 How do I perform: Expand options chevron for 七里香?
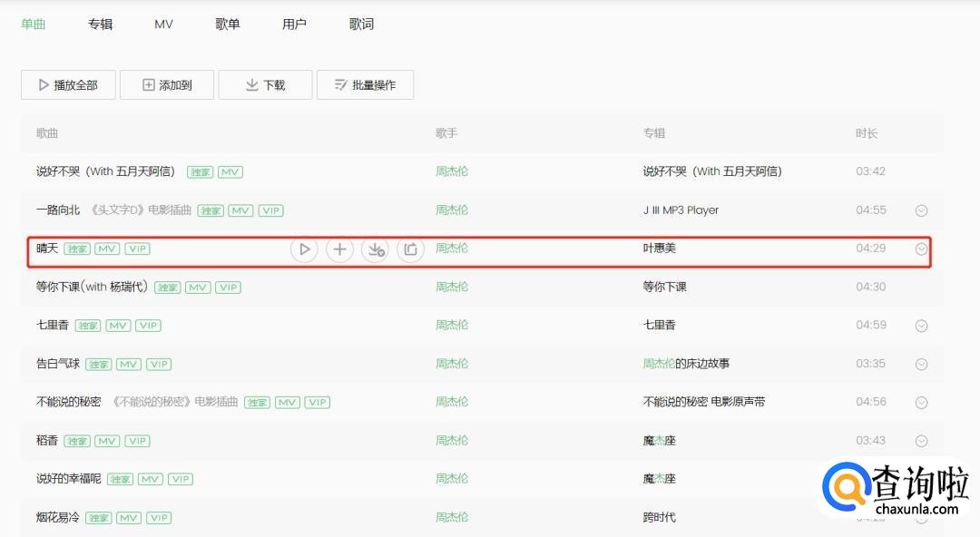click(921, 326)
